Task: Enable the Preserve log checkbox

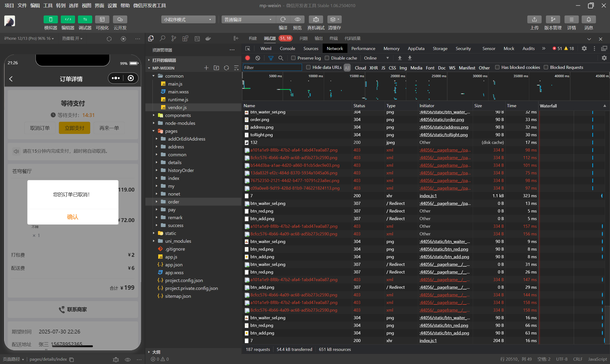Action: click(293, 58)
